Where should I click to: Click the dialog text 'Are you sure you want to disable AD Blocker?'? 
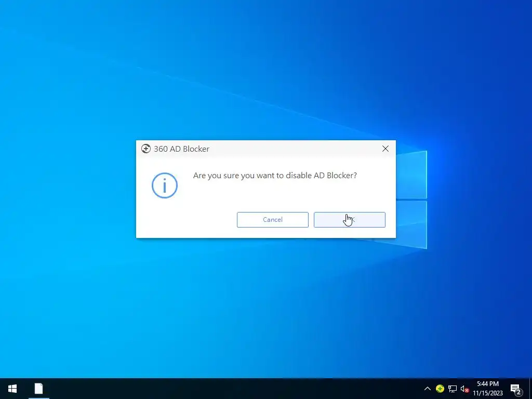(275, 176)
